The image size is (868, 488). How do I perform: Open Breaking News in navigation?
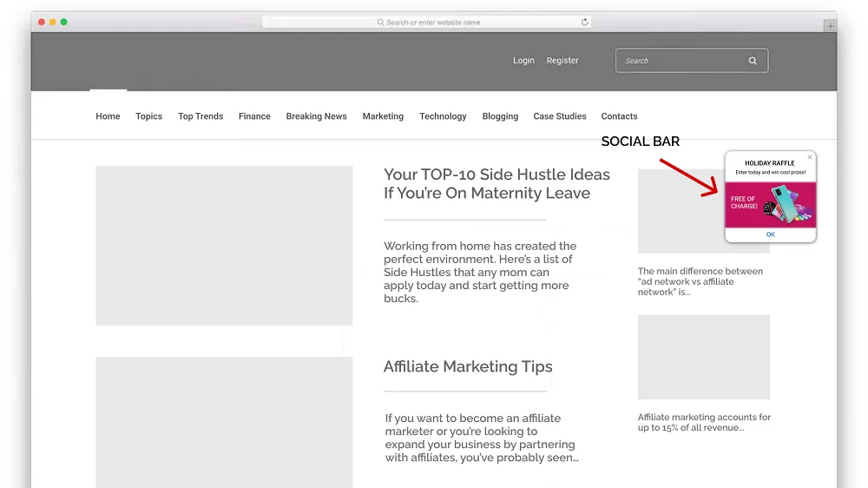click(316, 116)
